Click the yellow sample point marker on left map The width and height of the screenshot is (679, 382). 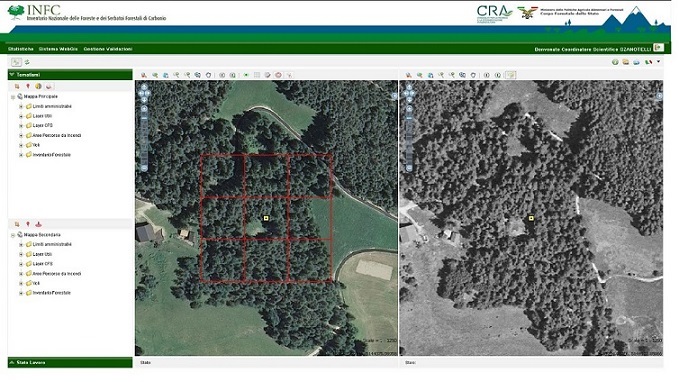pos(266,218)
